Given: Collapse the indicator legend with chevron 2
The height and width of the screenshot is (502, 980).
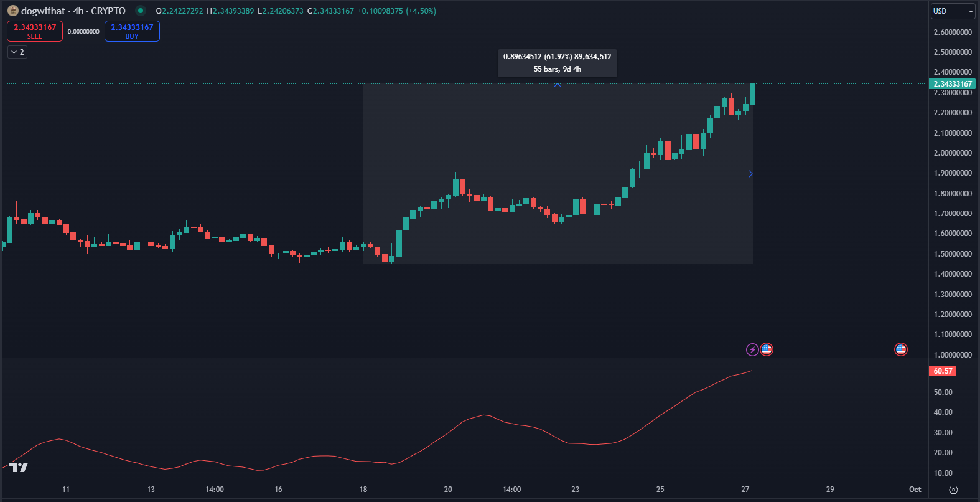Looking at the screenshot, I should 17,52.
